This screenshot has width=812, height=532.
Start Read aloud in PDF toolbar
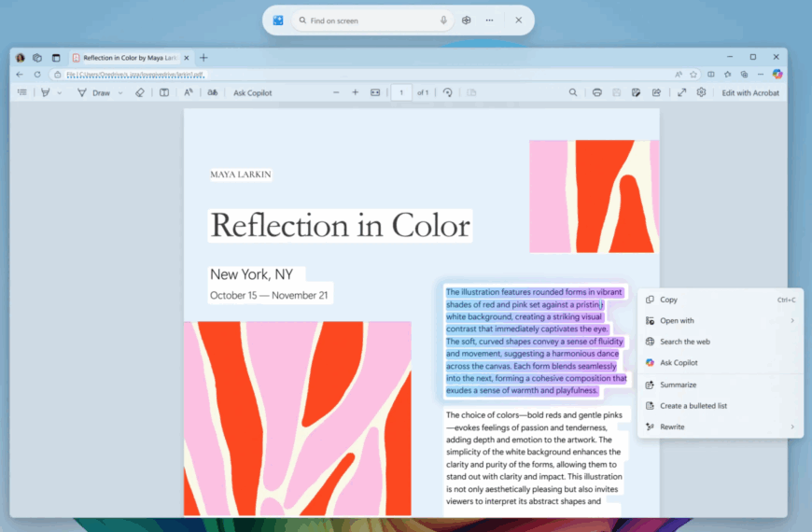[x=189, y=92]
